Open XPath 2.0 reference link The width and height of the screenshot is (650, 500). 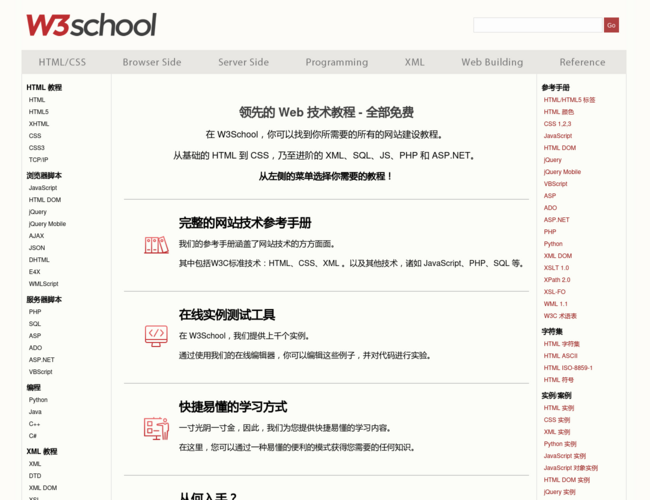[x=557, y=280]
